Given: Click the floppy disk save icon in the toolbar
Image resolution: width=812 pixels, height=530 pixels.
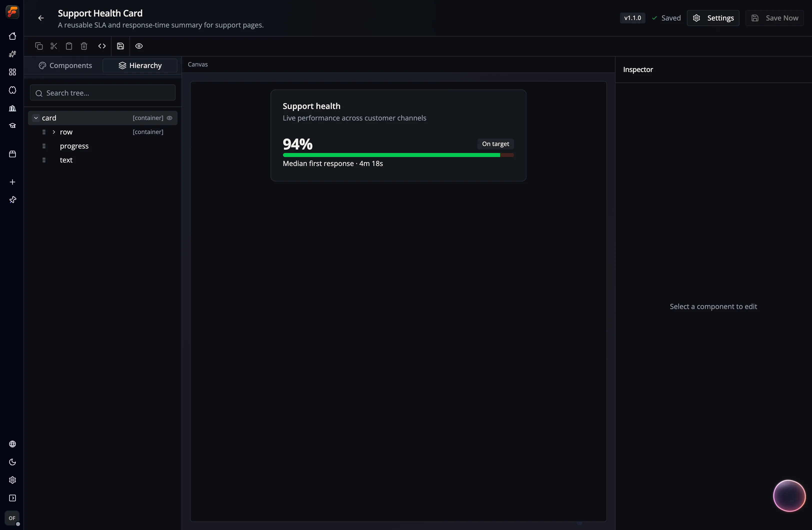Looking at the screenshot, I should tap(120, 46).
